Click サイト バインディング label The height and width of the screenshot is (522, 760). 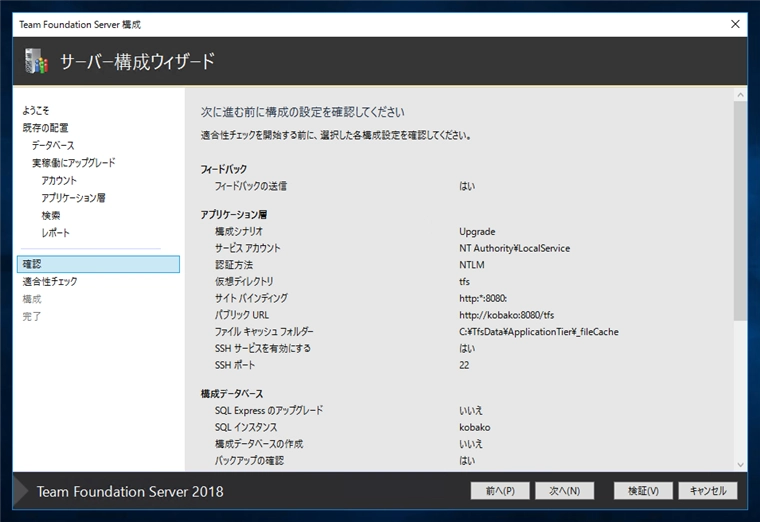pos(251,298)
